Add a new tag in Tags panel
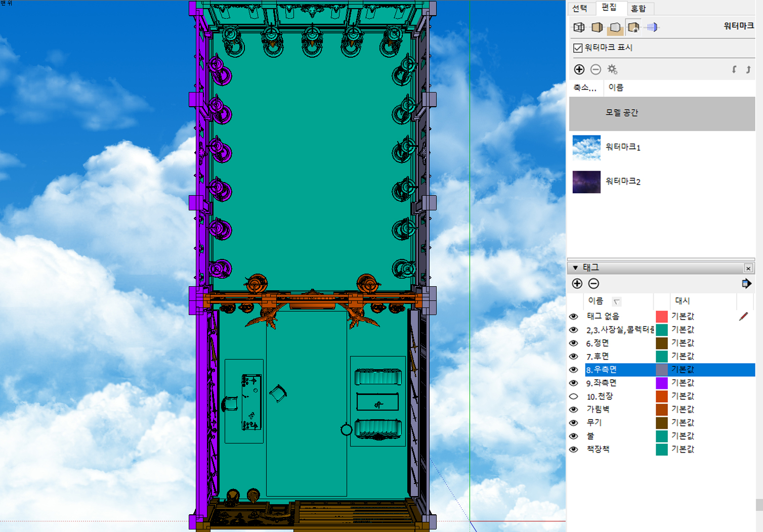The image size is (763, 532). [577, 284]
